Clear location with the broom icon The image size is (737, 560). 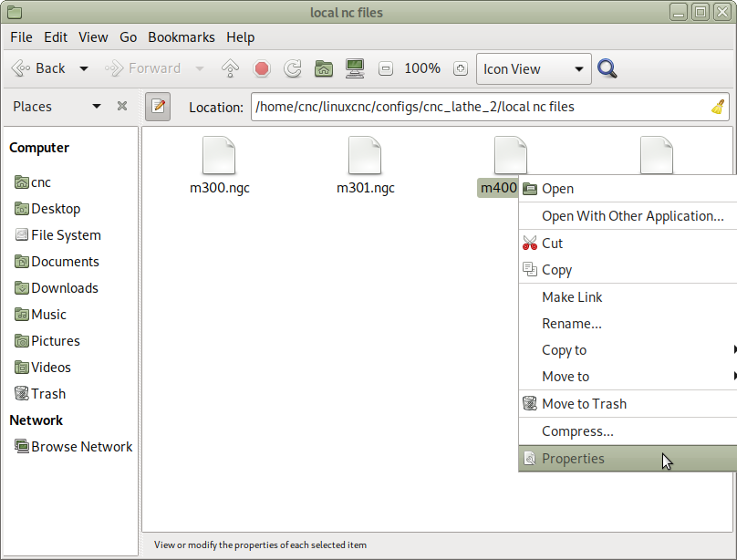pyautogui.click(x=717, y=107)
